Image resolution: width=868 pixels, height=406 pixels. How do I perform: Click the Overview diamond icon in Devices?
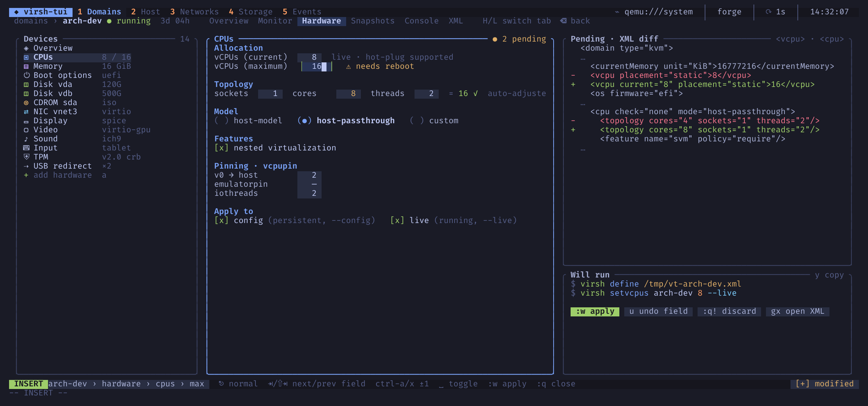point(26,48)
